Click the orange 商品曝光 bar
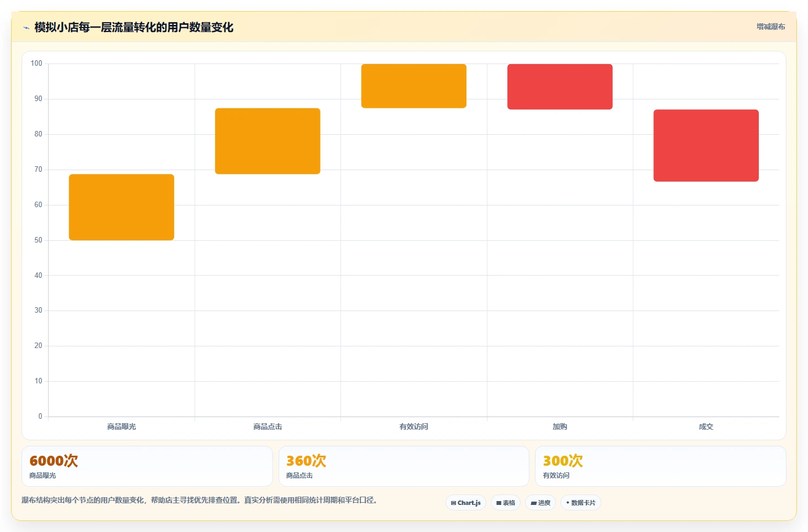Screen dimensions: 808x532 (122, 207)
